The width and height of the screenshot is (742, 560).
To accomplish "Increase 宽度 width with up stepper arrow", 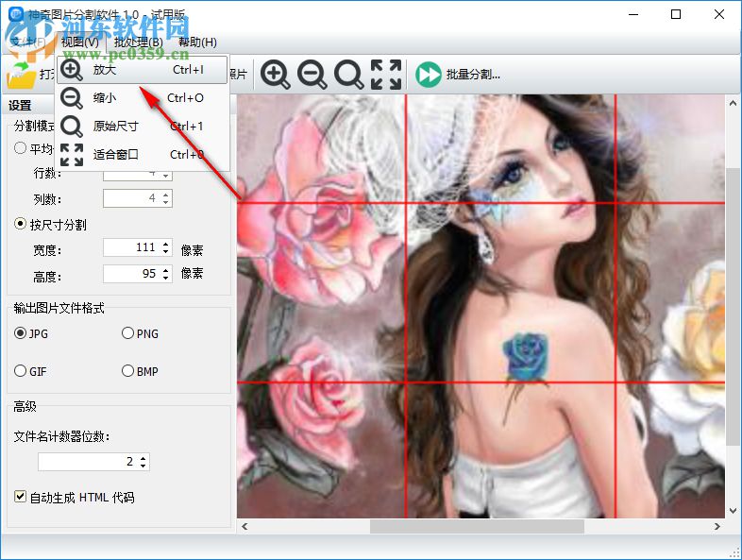I will pyautogui.click(x=165, y=244).
